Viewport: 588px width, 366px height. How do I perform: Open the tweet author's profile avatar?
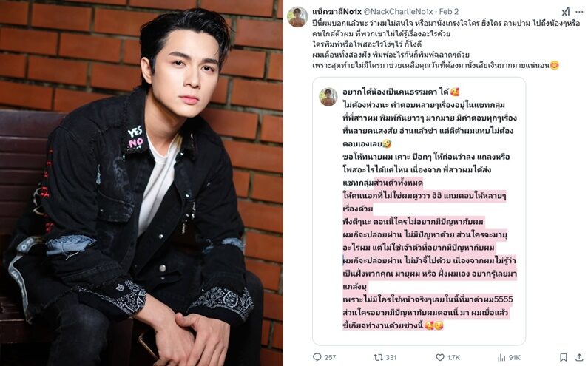click(297, 17)
